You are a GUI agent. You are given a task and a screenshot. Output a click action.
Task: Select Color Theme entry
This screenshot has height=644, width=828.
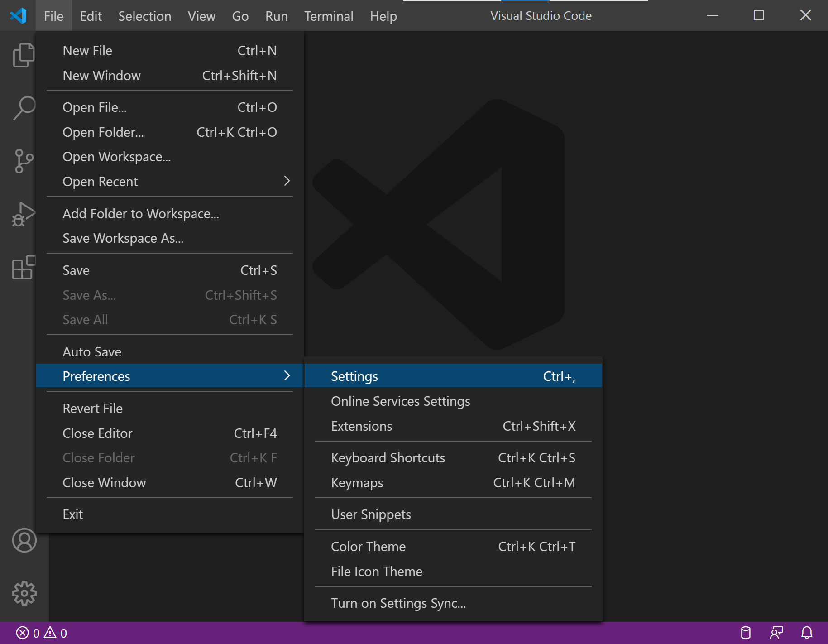pos(453,547)
